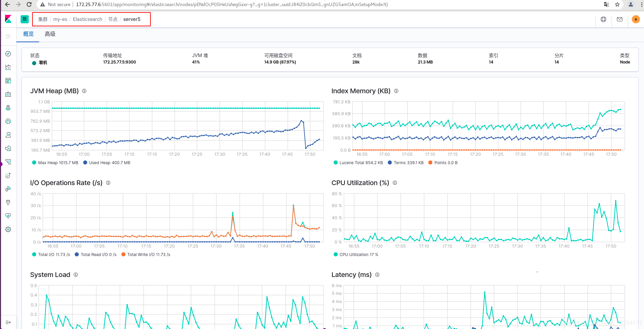
Task: Toggle the Terms series in legend
Action: (406, 163)
